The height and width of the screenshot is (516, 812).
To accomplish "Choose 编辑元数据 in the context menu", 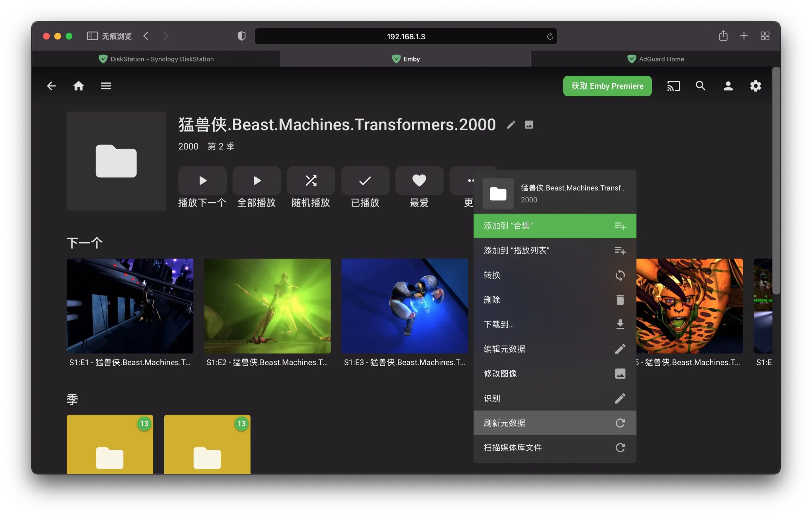I will pos(555,349).
